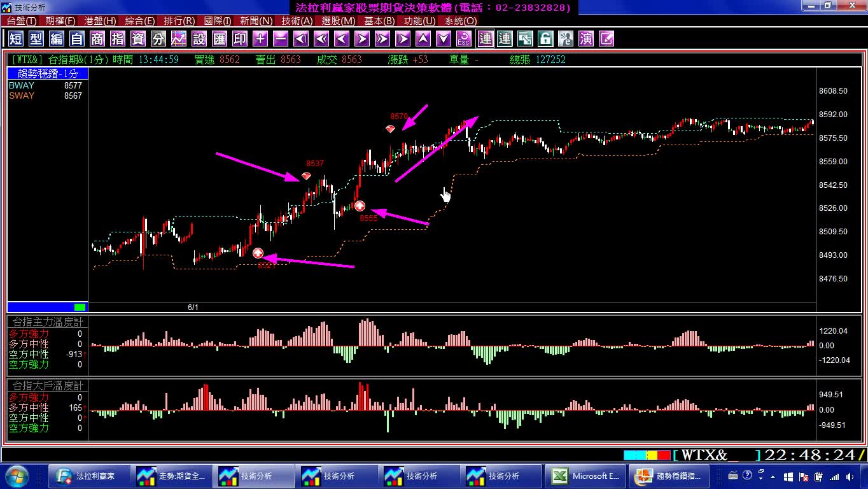Open the 功能(U) menu
The height and width of the screenshot is (489, 868).
pos(419,21)
